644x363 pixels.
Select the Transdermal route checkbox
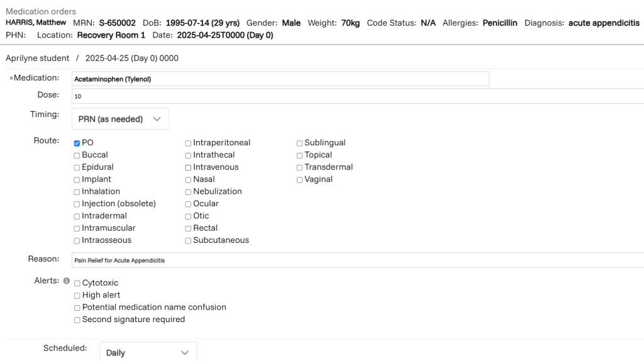(x=299, y=167)
